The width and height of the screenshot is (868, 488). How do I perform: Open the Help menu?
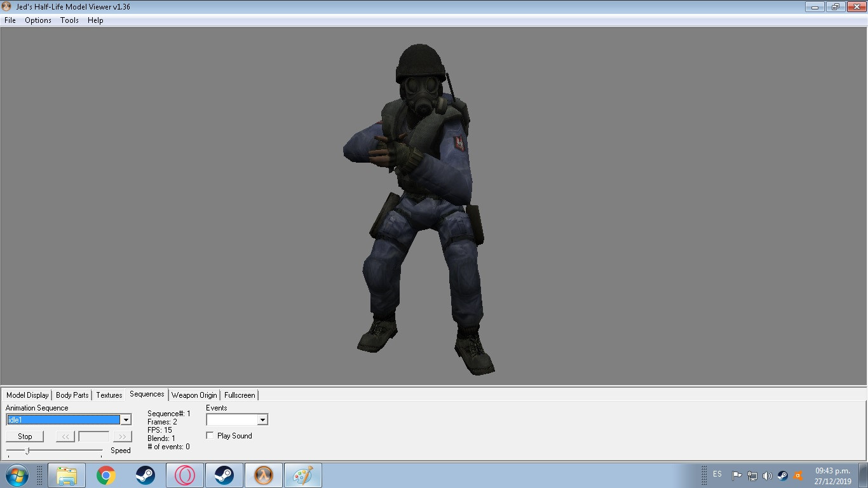(x=95, y=20)
